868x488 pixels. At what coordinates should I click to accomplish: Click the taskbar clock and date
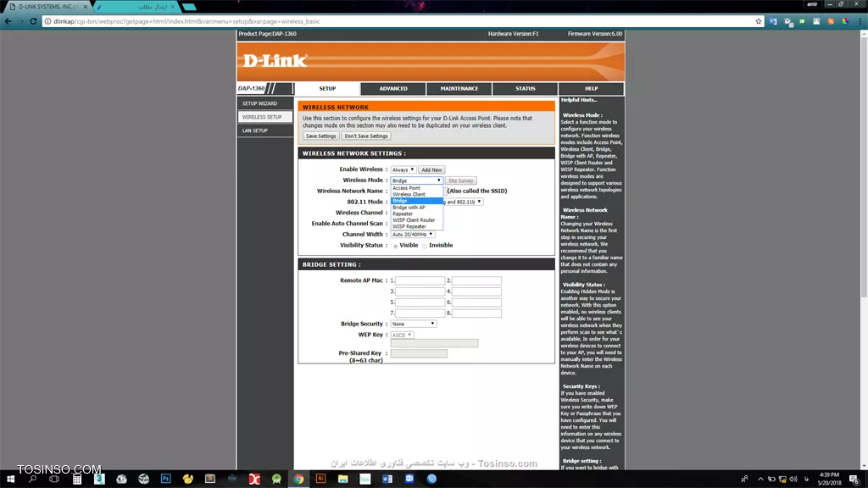[829, 479]
